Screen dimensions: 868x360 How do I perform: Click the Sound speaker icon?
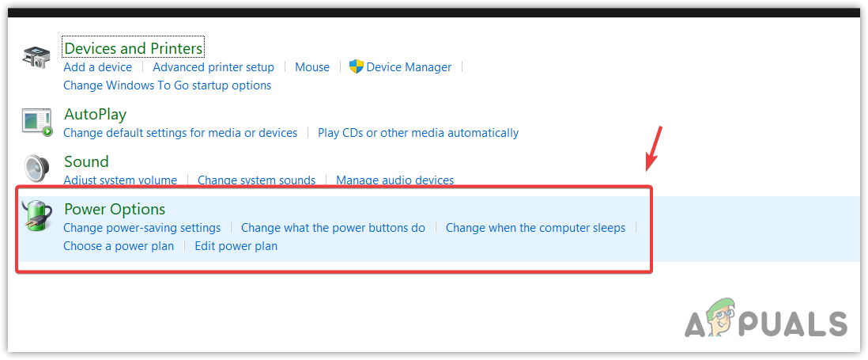[36, 169]
